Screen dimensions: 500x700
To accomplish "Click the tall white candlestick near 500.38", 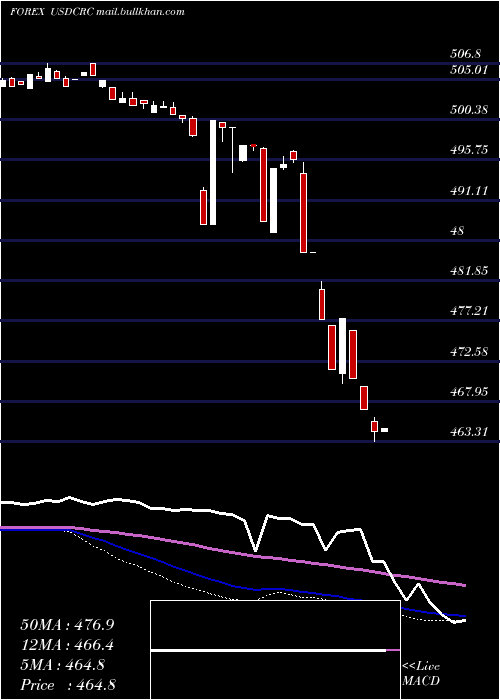I will 213,172.
